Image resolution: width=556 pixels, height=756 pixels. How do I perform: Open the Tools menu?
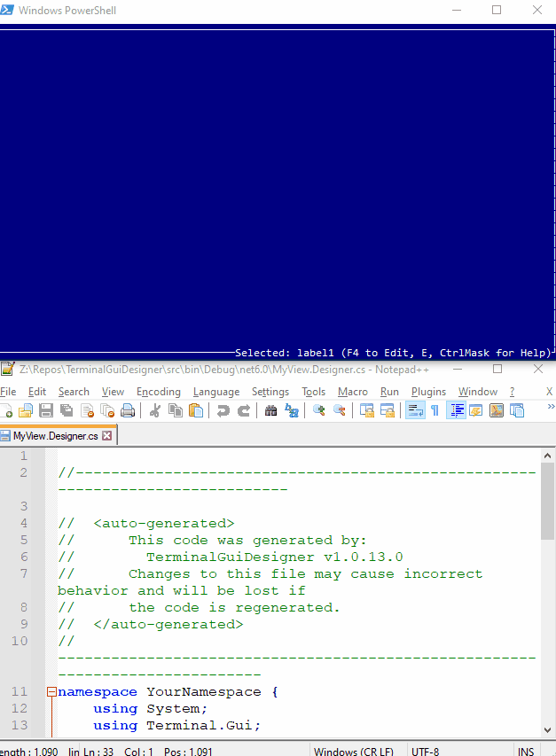click(313, 392)
